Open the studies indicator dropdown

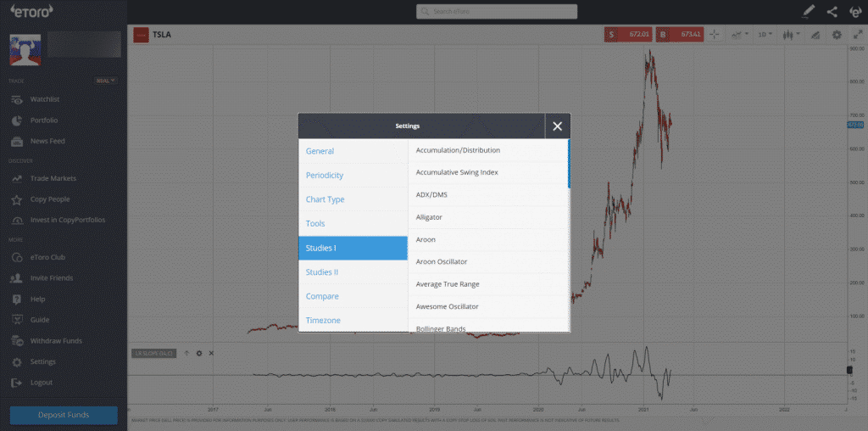point(739,34)
